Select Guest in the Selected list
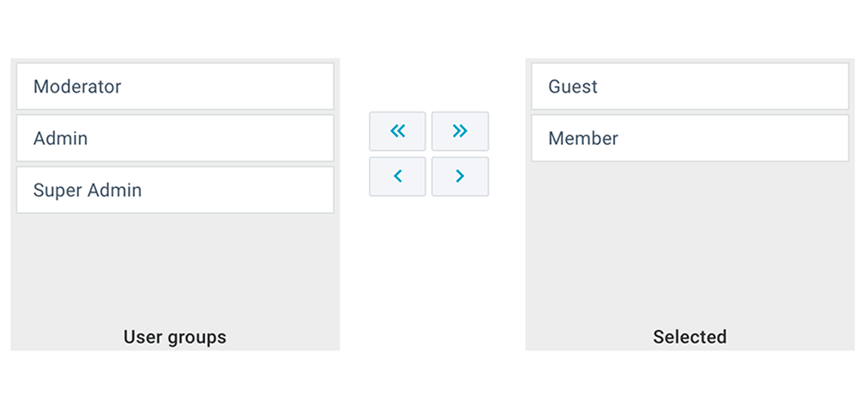868x400 pixels. (690, 87)
